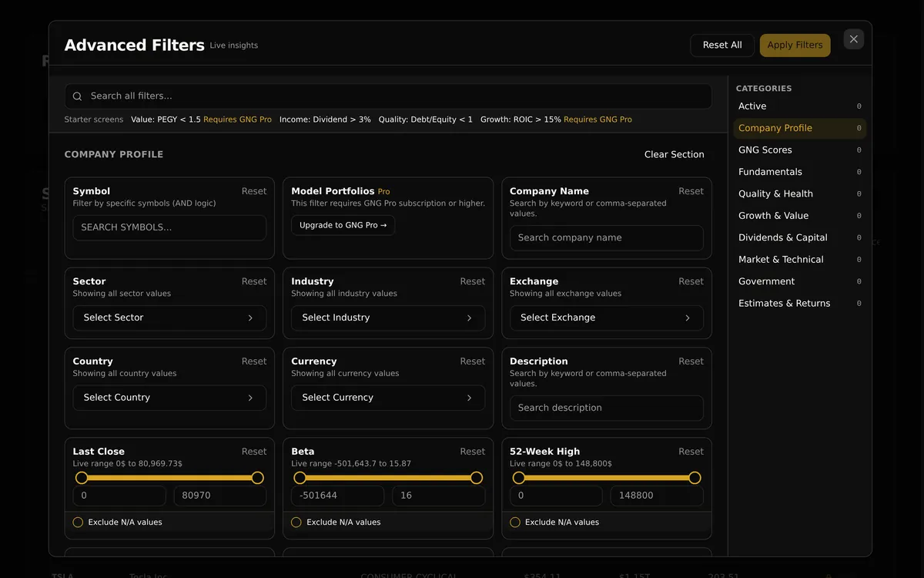Click the Search description field
Viewport: 924px width, 578px height.
pos(606,408)
